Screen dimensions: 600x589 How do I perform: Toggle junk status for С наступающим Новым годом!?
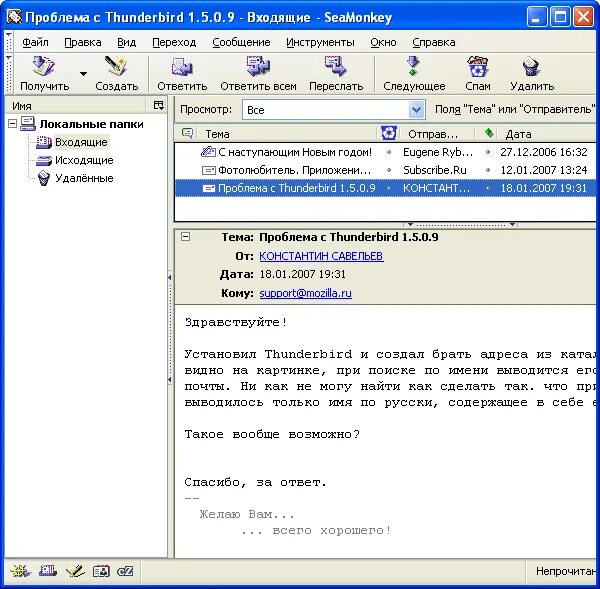(389, 152)
